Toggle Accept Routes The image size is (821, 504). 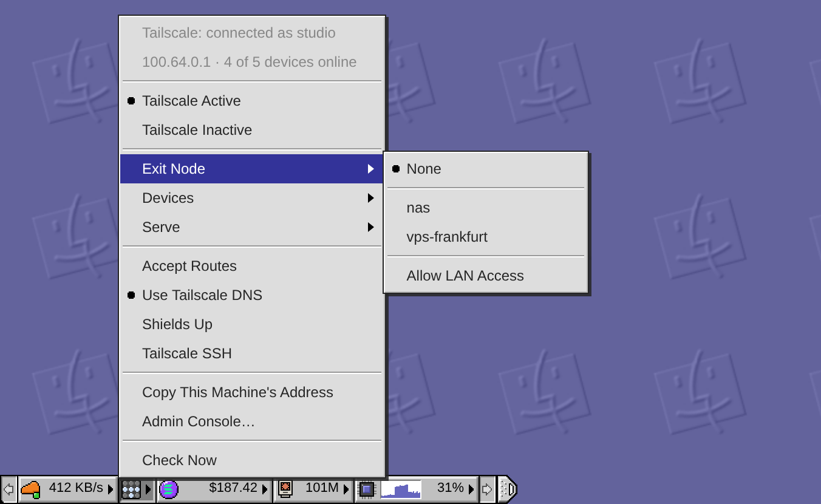click(x=252, y=266)
